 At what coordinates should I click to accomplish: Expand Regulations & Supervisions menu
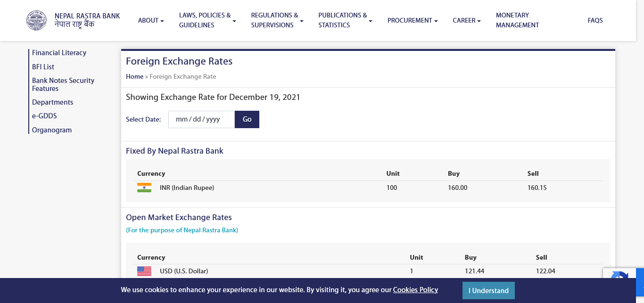click(277, 20)
